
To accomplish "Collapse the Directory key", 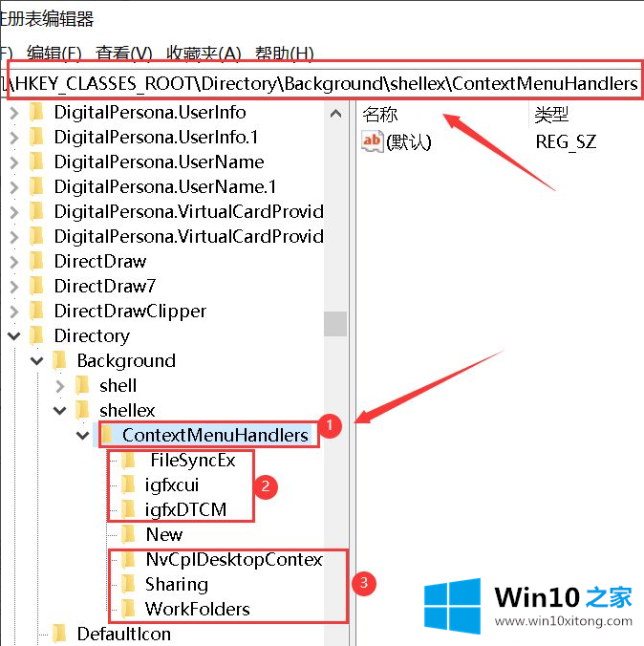I will coord(14,335).
